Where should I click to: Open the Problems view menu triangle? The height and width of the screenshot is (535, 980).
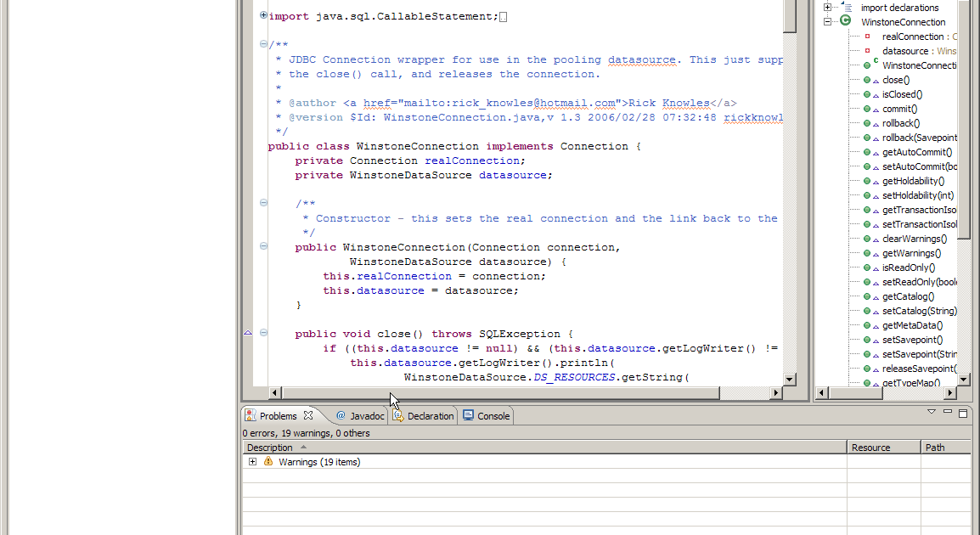pos(932,412)
